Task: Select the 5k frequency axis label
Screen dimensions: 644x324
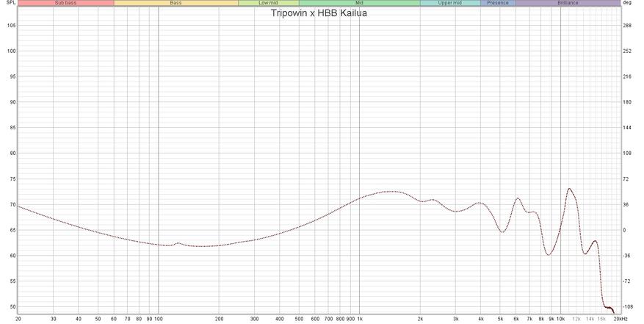Action: [x=500, y=319]
